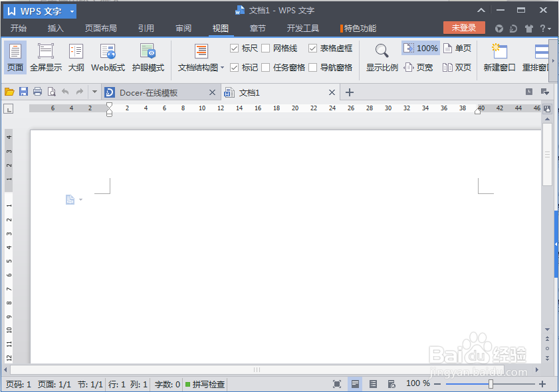Click the 文档结构图 document map icon
The image size is (559, 392).
(x=201, y=51)
